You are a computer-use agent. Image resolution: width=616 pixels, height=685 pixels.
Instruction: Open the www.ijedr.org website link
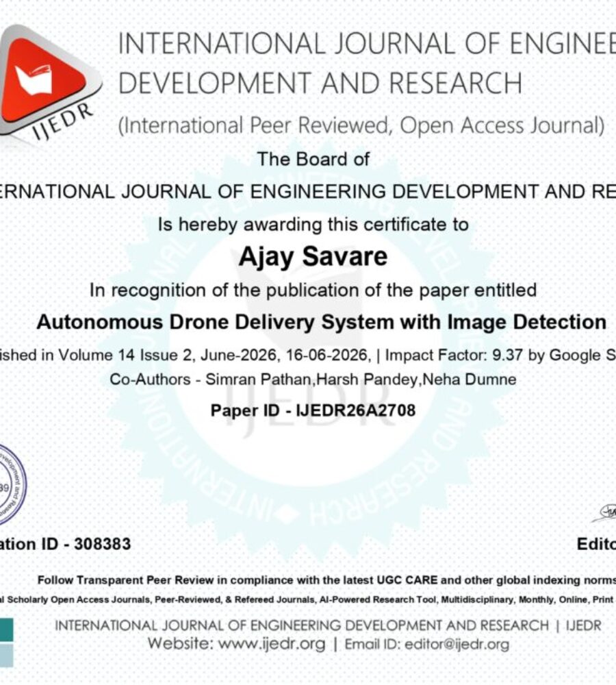272,644
